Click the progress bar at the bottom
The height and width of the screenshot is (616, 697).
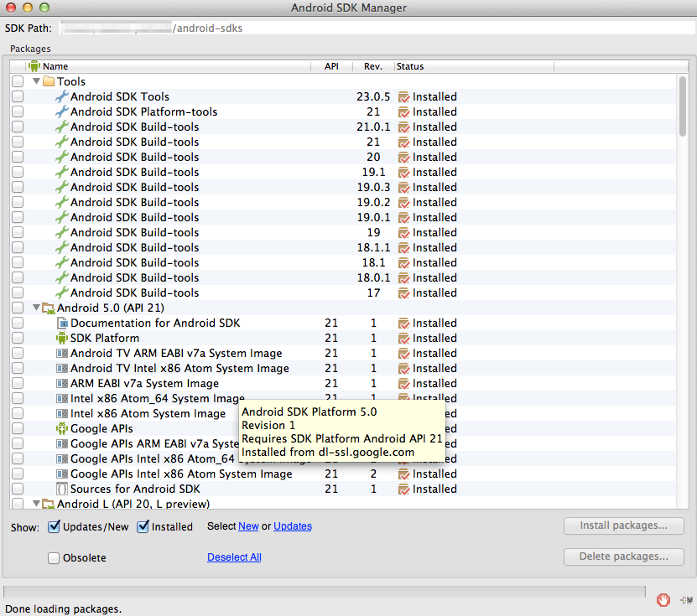(x=325, y=592)
